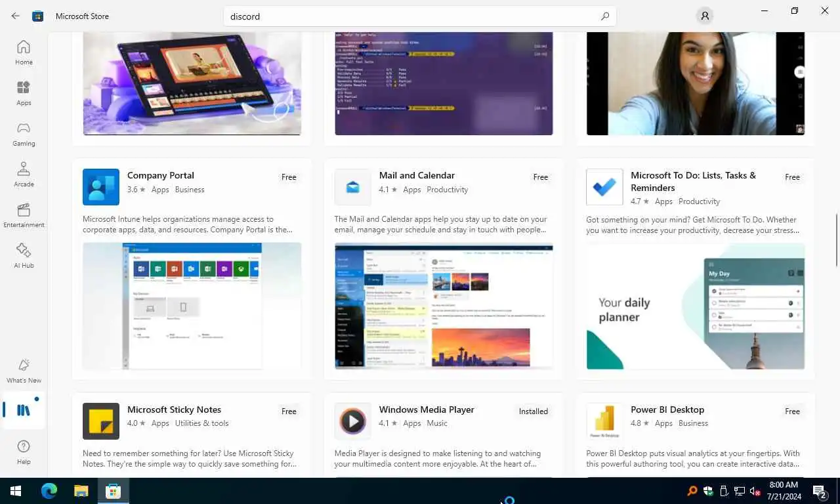Click the Microsoft Sticky Notes app icon
840x504 pixels.
(101, 421)
